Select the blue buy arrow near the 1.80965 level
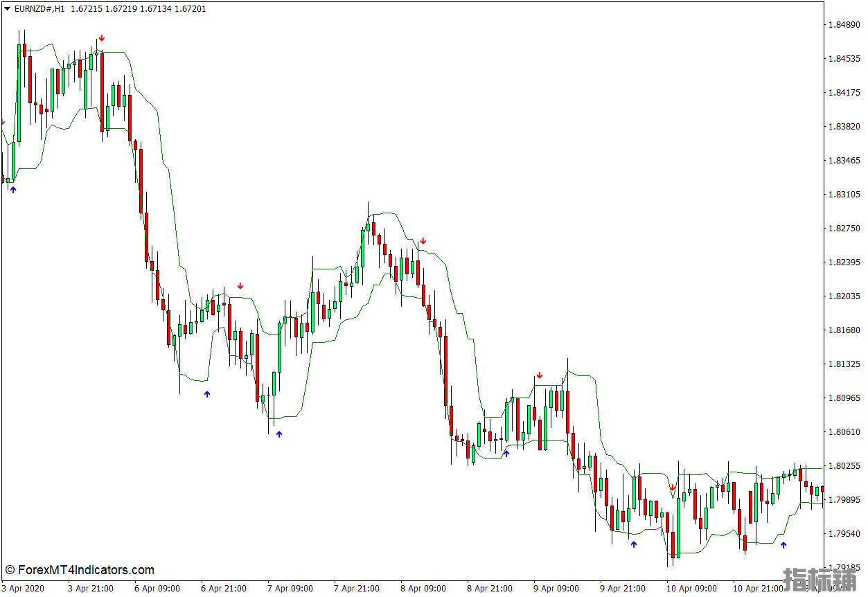The width and height of the screenshot is (868, 597). [x=206, y=394]
